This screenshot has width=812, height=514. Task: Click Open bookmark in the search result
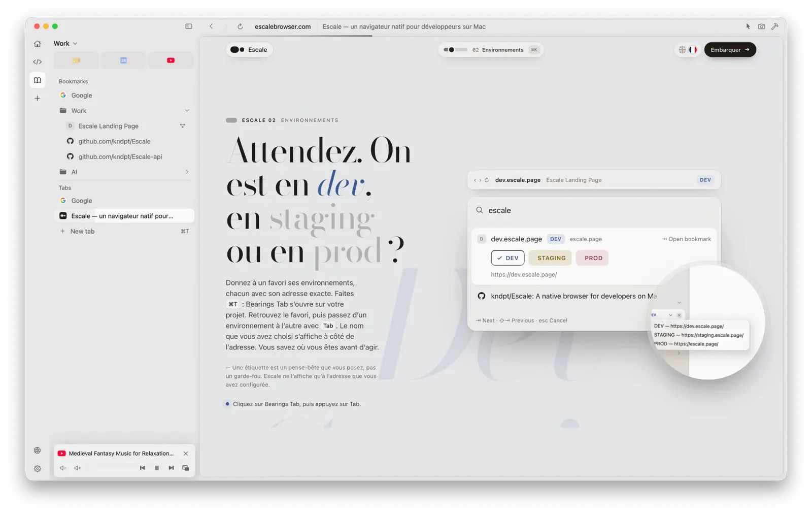(x=686, y=239)
